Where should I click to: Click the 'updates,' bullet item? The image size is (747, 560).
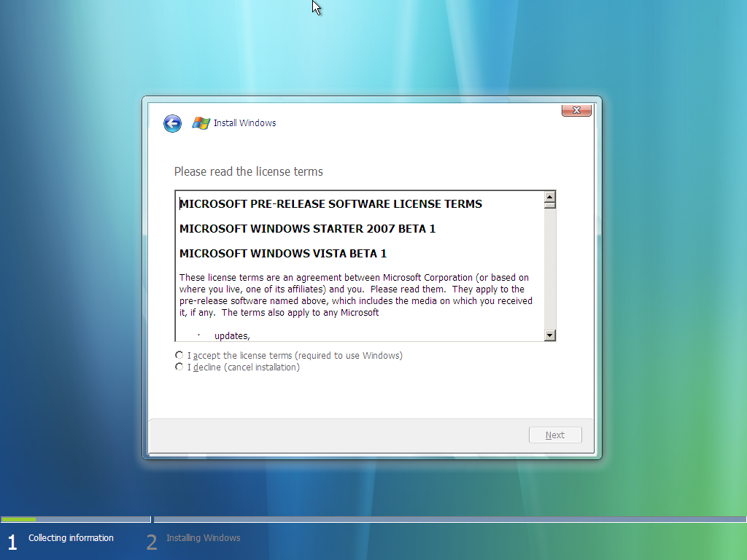tap(232, 335)
